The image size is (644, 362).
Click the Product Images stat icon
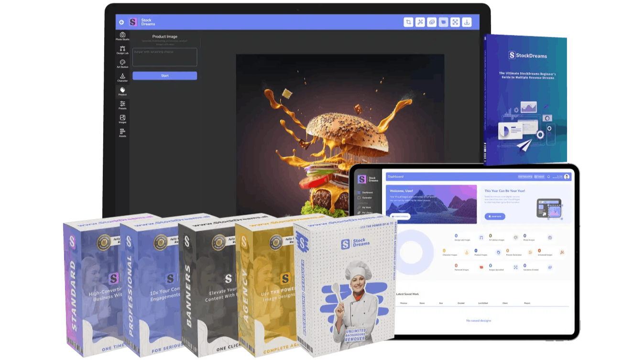pos(499,252)
